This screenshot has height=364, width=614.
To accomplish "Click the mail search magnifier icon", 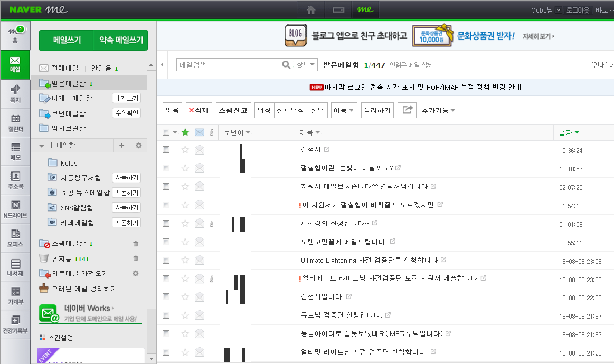I will point(286,64).
